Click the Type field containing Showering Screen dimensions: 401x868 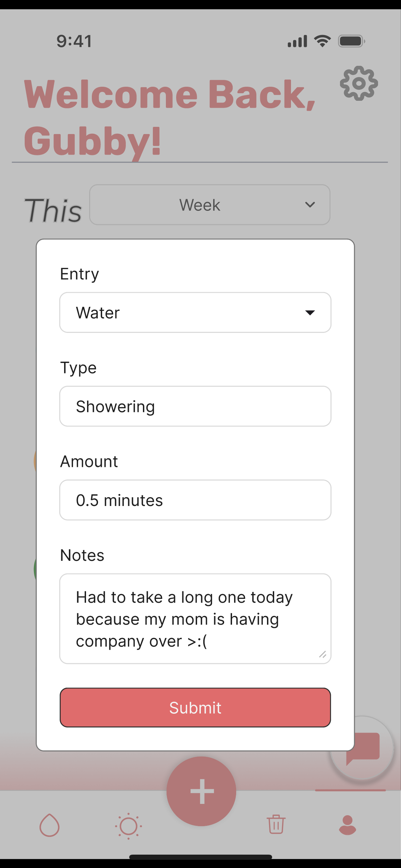[195, 406]
